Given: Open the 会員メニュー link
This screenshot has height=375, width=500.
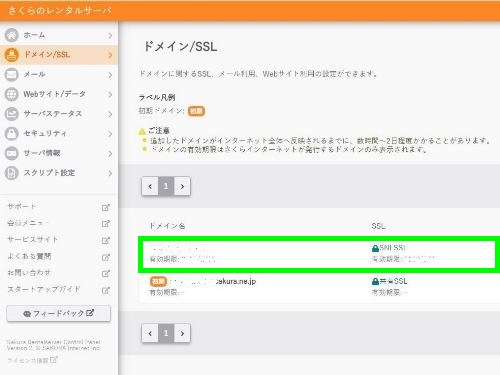Looking at the screenshot, I should (x=28, y=223).
